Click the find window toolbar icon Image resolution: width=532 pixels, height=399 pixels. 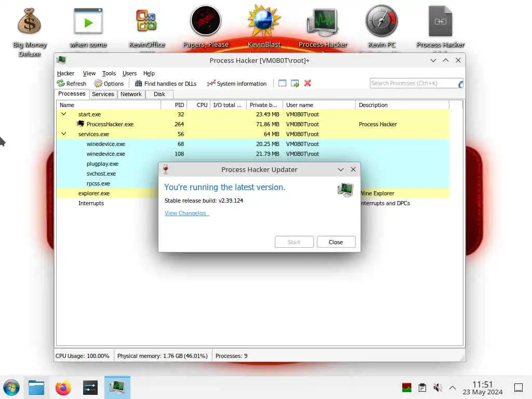282,83
